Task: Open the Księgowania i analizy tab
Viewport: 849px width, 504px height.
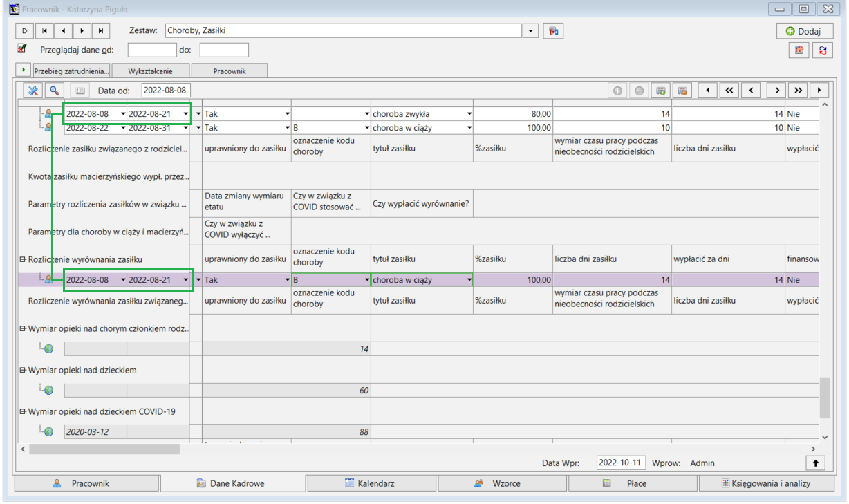Action: [766, 483]
